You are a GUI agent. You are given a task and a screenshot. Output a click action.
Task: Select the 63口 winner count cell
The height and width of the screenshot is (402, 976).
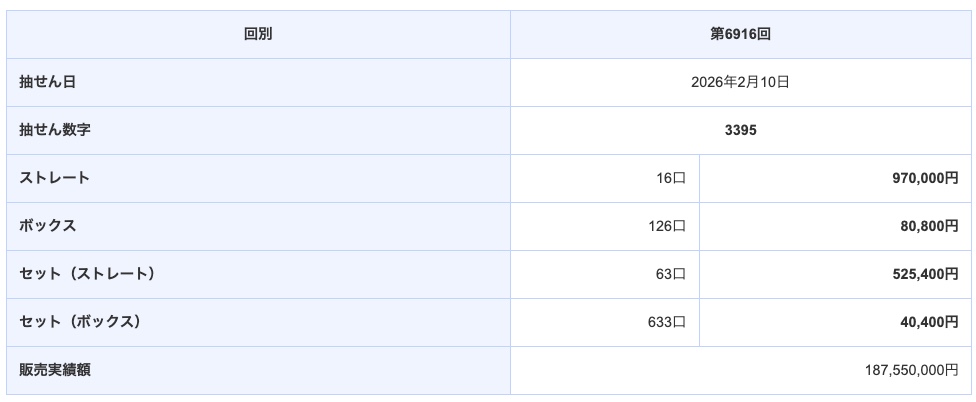(x=667, y=274)
